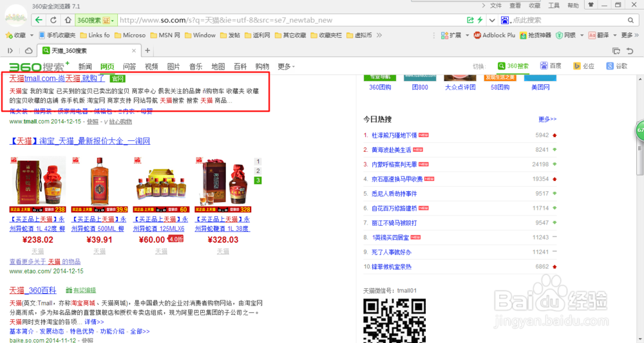This screenshot has height=343, width=644.
Task: Open hot search 杜淳熊乃瑾地下情
Action: [394, 135]
